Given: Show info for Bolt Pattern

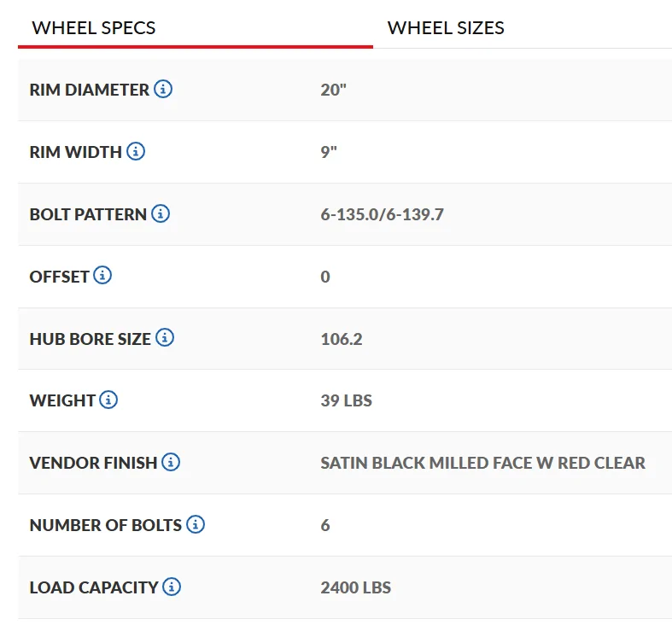Looking at the screenshot, I should coord(161,213).
